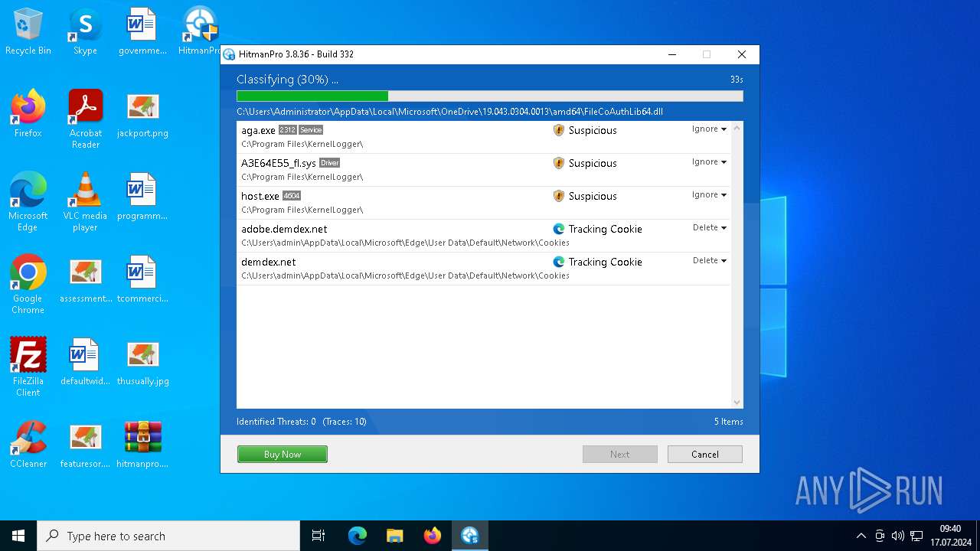Screen dimensions: 980x551
Task: Click the Buy Now button
Action: point(283,455)
